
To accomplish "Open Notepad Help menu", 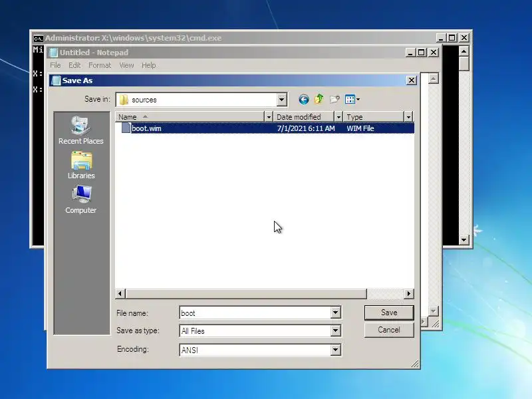I will point(148,65).
